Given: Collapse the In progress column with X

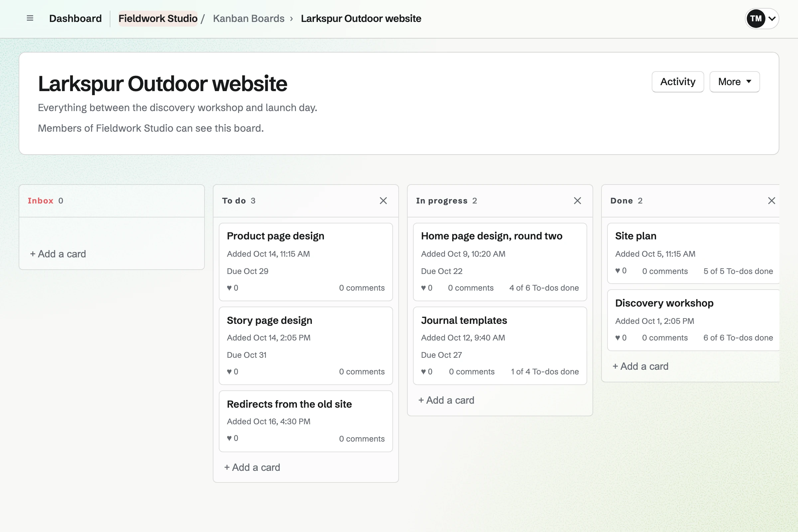Looking at the screenshot, I should pyautogui.click(x=577, y=200).
